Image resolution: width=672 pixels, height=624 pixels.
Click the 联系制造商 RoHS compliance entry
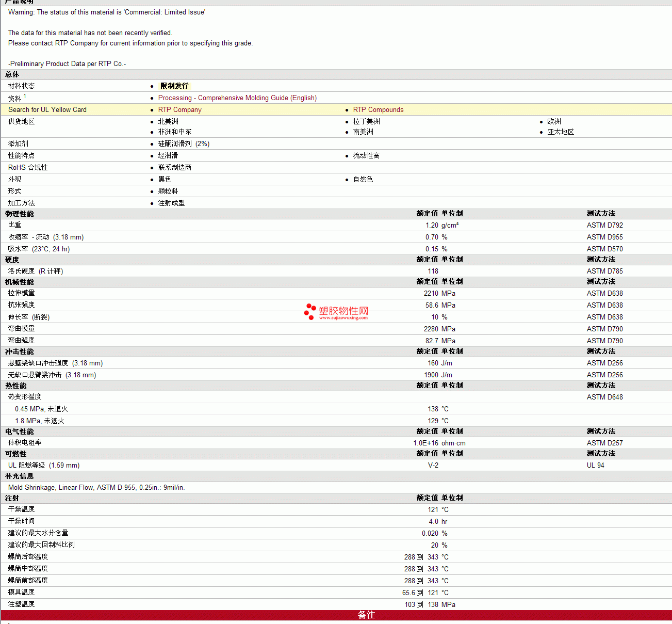[x=175, y=168]
